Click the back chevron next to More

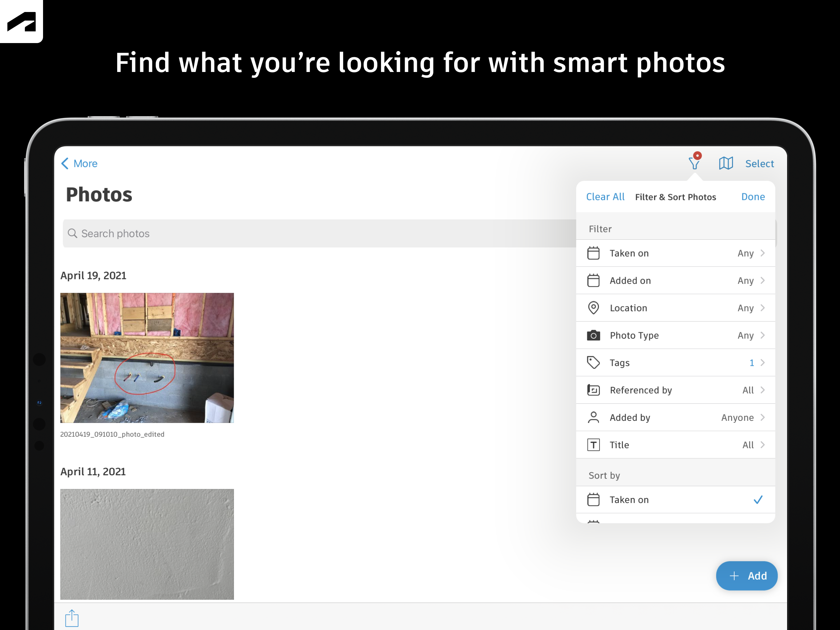65,163
